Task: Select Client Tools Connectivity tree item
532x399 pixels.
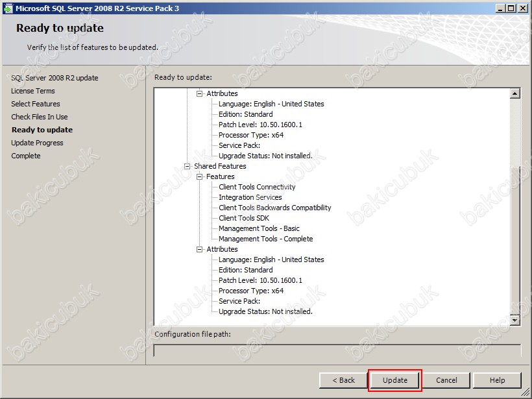Action: [257, 187]
